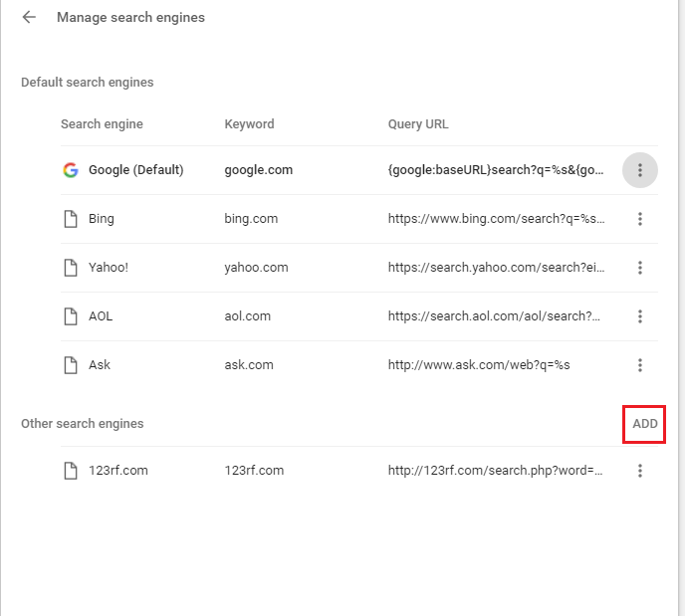This screenshot has height=616, width=685.
Task: Click the vertical scrollbar track
Action: click(x=681, y=308)
